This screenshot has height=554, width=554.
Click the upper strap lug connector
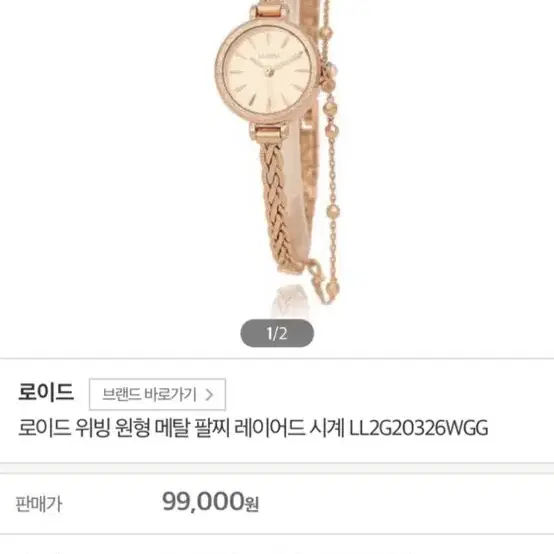(x=268, y=9)
